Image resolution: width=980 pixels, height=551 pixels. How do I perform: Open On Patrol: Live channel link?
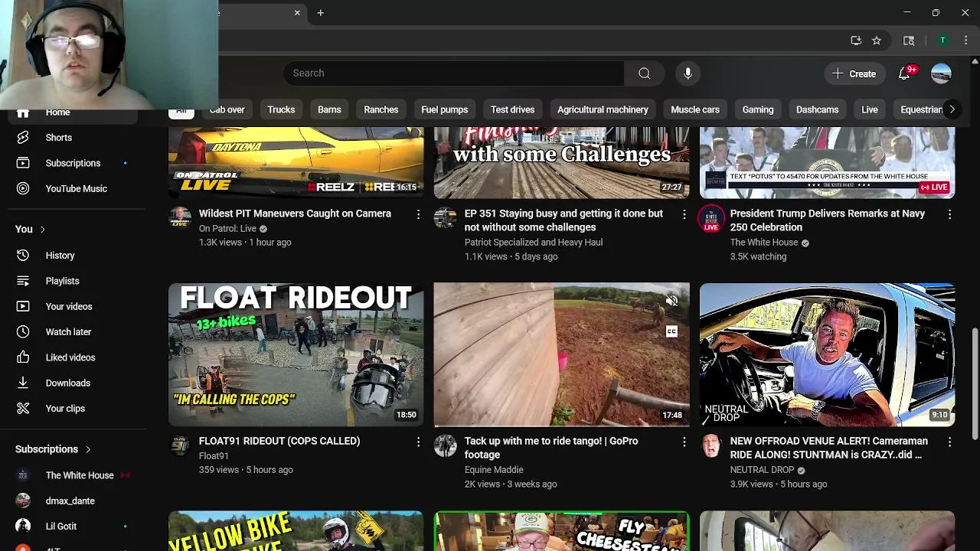click(x=227, y=228)
